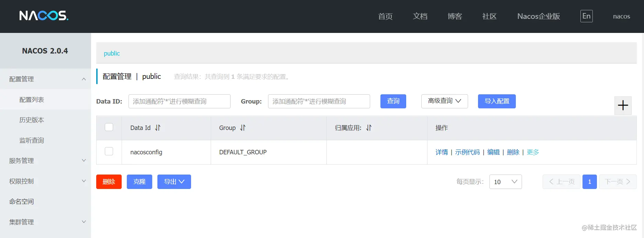The image size is (644, 238).
Task: Click the 克隆 button
Action: click(x=140, y=182)
